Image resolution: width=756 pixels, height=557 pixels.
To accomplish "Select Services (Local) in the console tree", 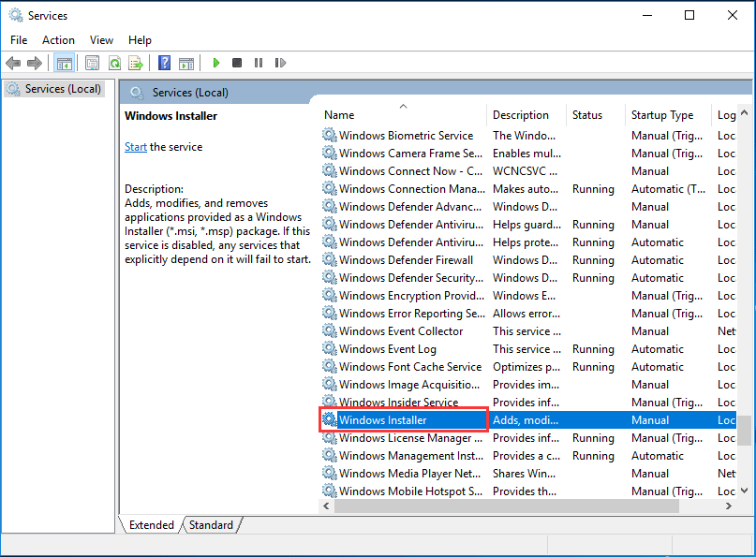I will click(57, 89).
